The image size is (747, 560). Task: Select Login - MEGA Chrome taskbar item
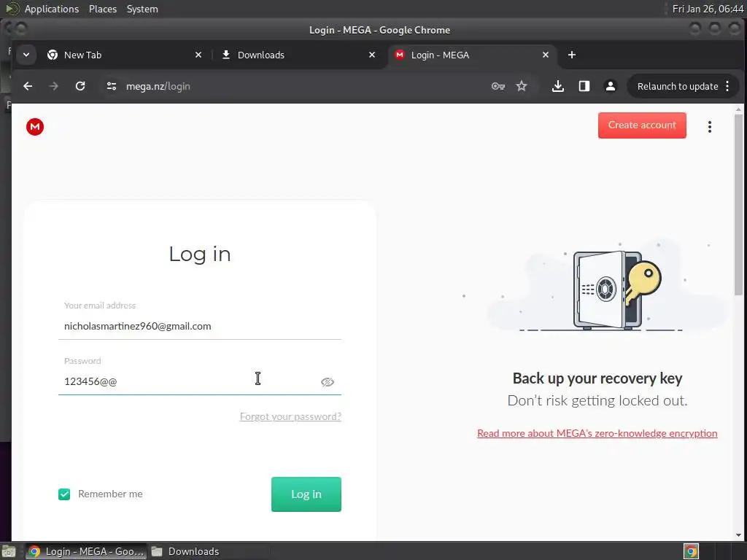coord(86,551)
